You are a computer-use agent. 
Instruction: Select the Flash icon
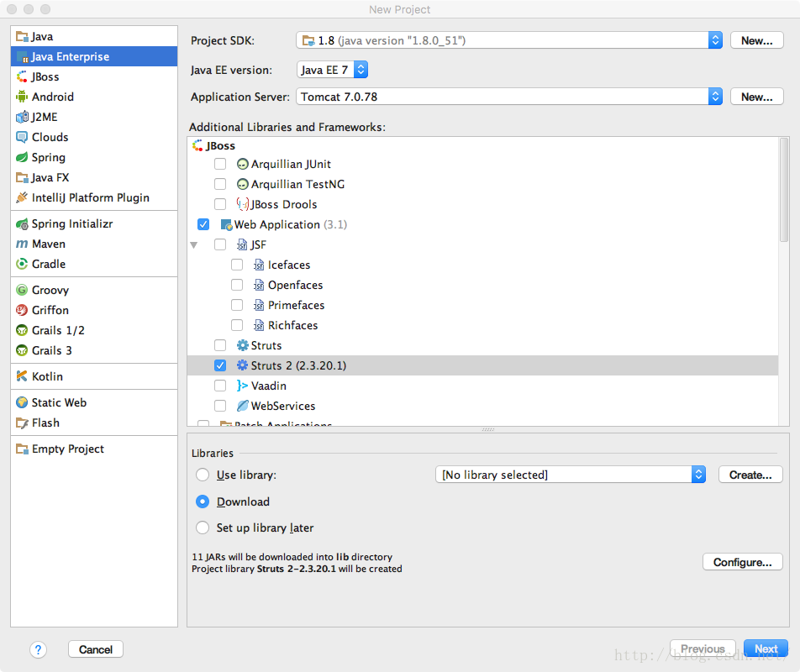(x=22, y=423)
